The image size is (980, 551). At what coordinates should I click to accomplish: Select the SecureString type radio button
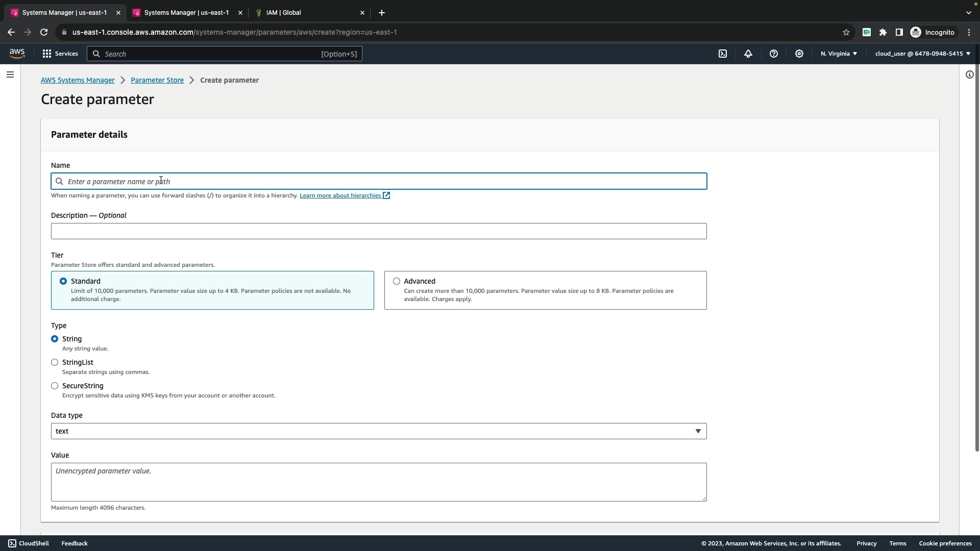coord(55,386)
